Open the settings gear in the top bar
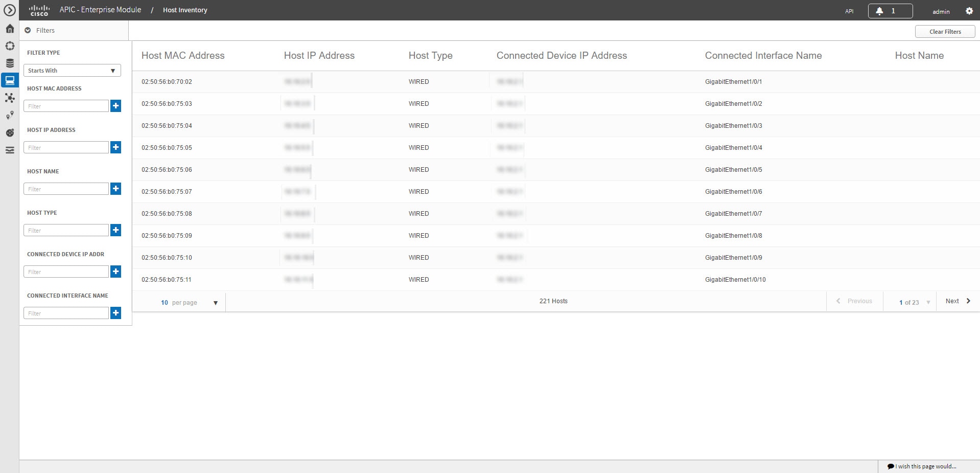This screenshot has height=473, width=980. click(x=969, y=10)
